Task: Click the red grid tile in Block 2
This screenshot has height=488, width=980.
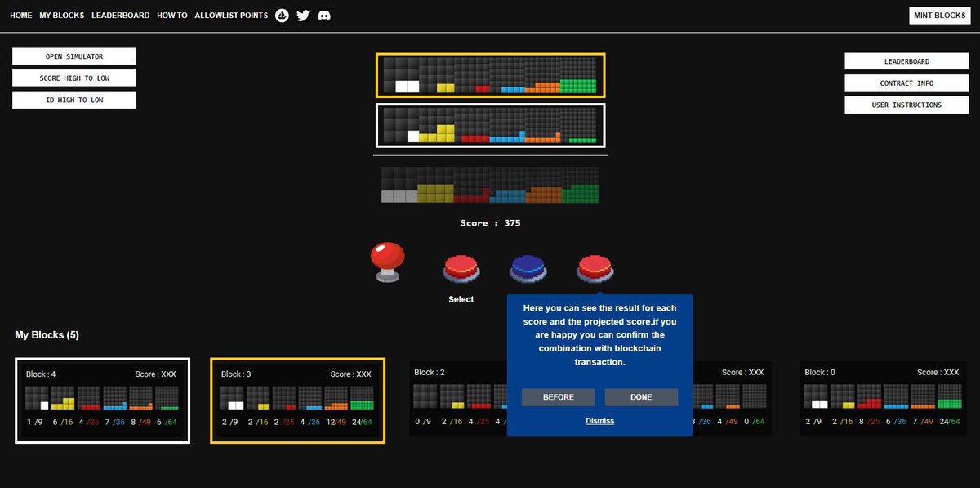Action: (479, 396)
